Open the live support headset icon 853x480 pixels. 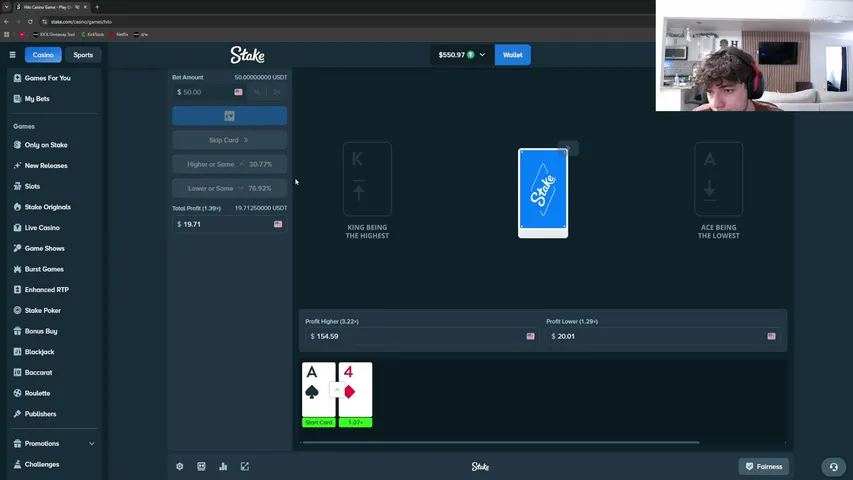[x=833, y=467]
